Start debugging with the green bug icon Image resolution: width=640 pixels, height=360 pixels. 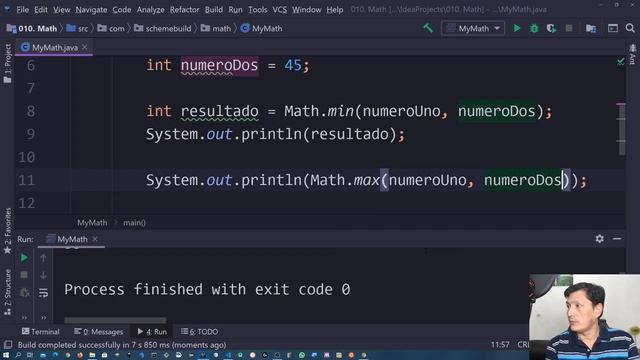click(534, 28)
